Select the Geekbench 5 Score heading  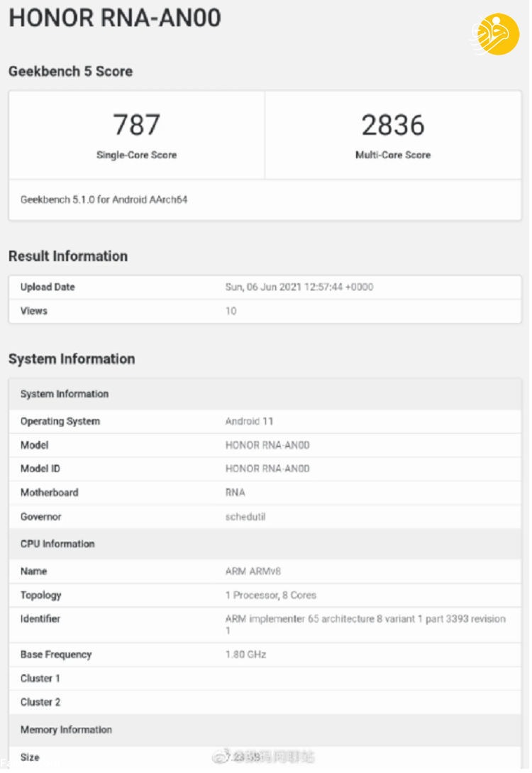[70, 72]
